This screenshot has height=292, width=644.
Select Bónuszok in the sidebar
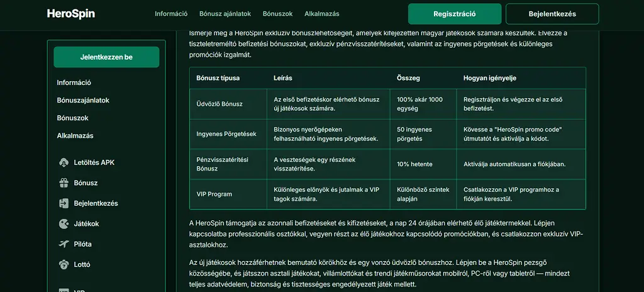click(73, 118)
